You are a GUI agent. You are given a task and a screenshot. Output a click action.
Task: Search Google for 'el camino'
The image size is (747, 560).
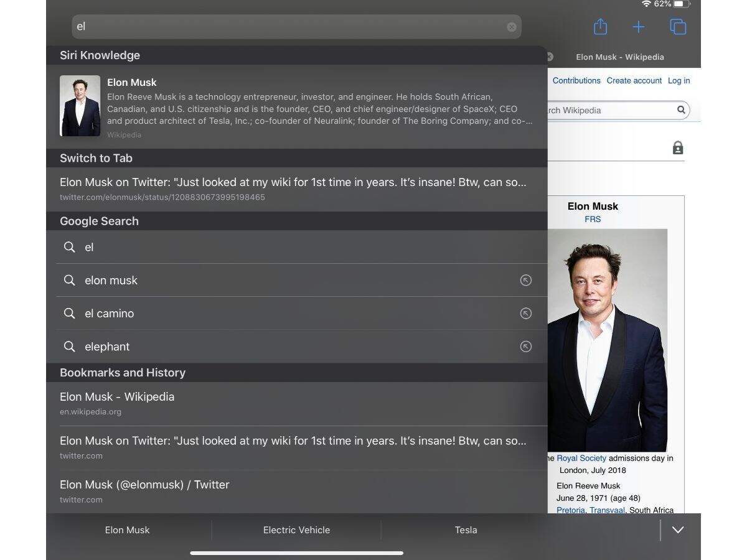pos(110,314)
